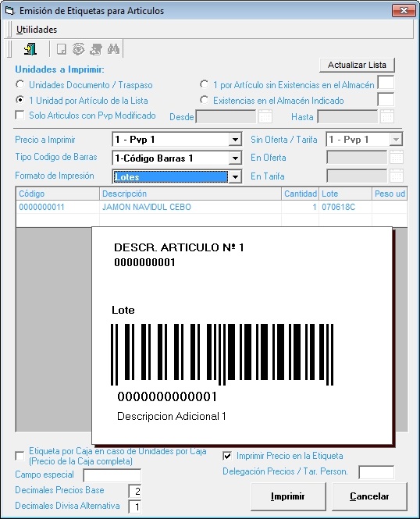Click the Imprimir button
Screen dimensions: 420x519
click(287, 496)
